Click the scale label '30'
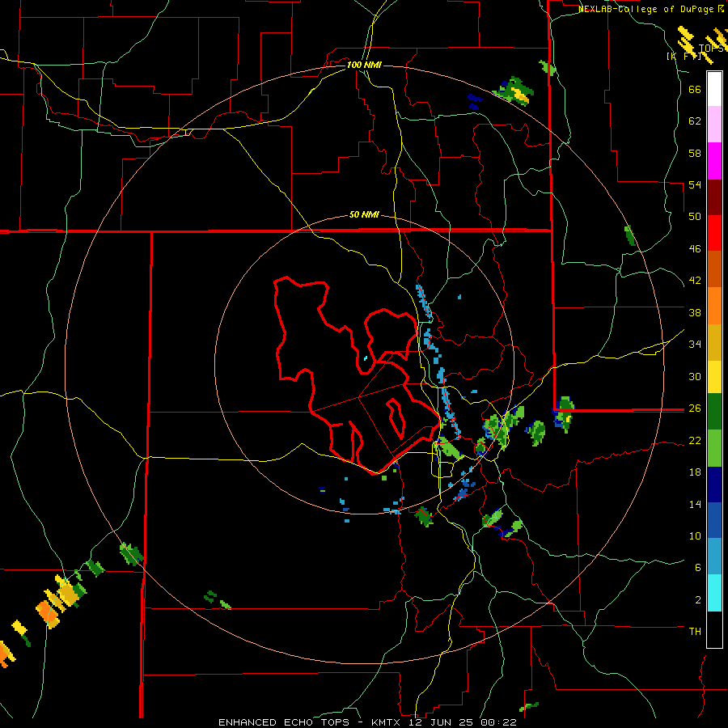 [x=695, y=376]
